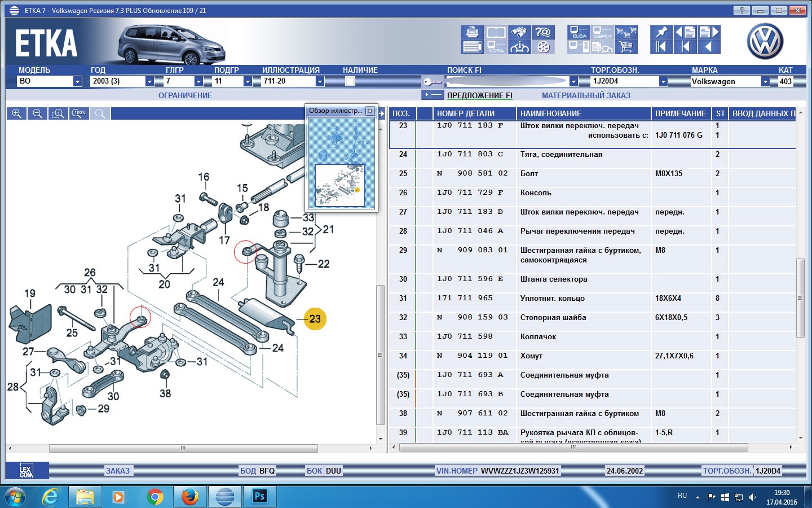The image size is (812, 508).
Task: Open the МОДЕЛЬ dropdown
Action: pos(77,81)
